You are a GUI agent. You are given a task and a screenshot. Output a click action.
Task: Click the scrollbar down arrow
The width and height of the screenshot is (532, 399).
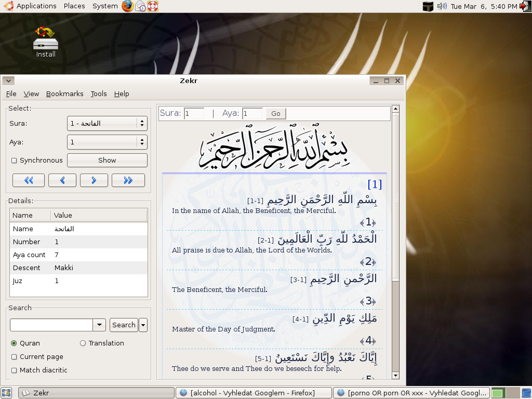pos(395,375)
